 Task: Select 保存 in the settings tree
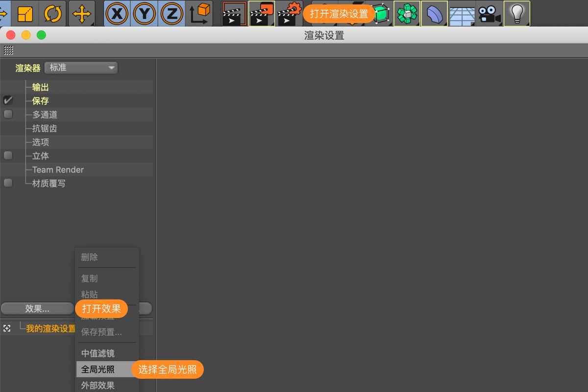point(41,101)
